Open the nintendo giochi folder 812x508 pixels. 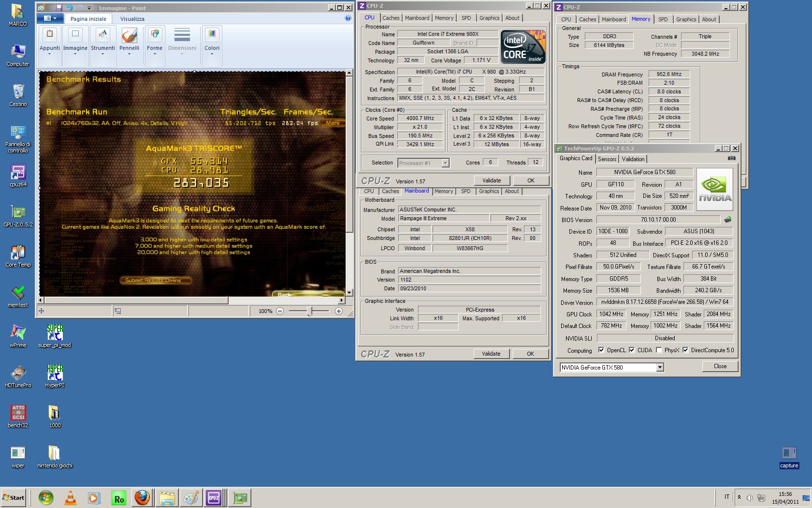(55, 457)
